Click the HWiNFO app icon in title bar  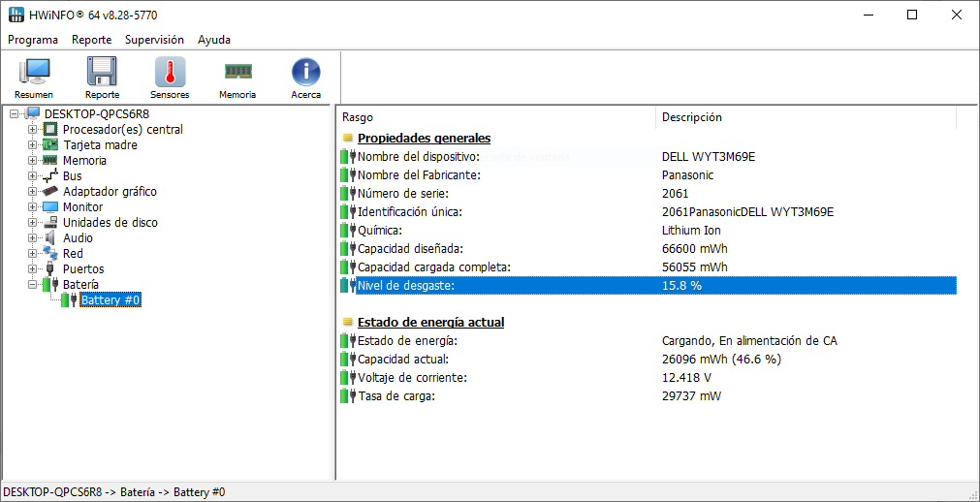click(x=16, y=16)
